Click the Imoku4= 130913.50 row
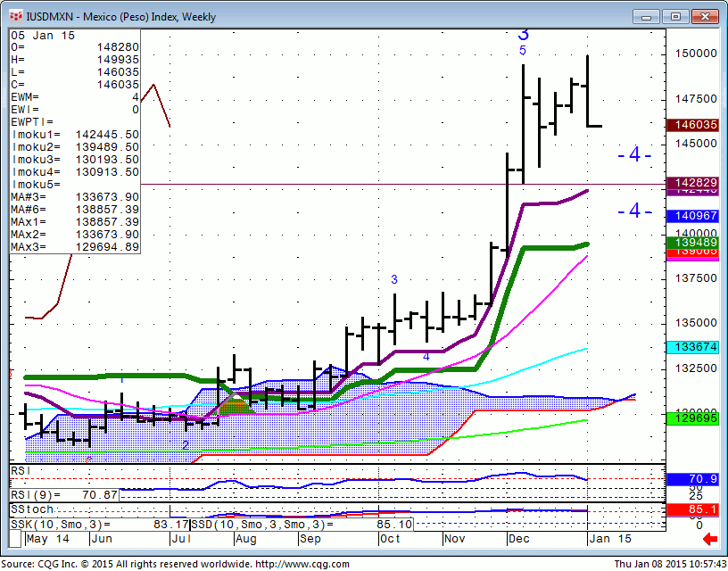The width and height of the screenshot is (728, 571). pos(75,172)
